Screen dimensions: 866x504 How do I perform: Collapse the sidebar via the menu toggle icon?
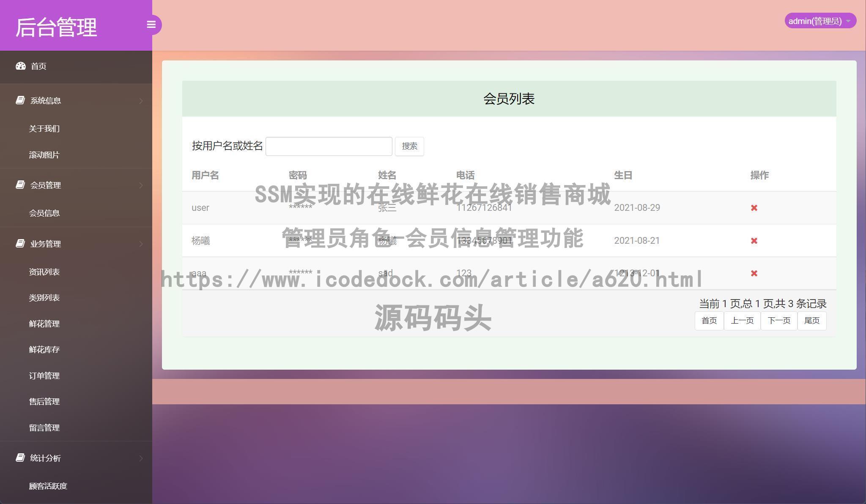pos(151,25)
